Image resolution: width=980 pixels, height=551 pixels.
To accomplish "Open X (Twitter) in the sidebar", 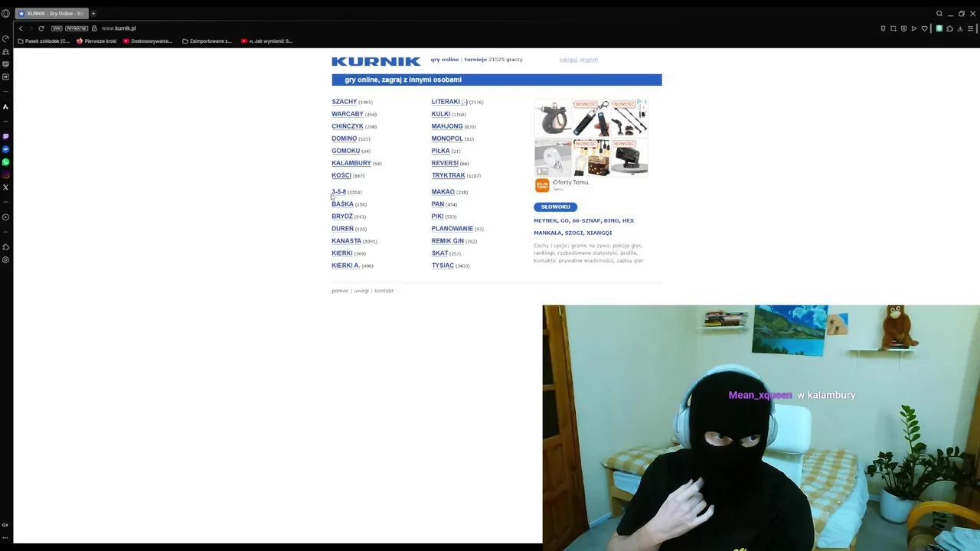I will pyautogui.click(x=5, y=187).
